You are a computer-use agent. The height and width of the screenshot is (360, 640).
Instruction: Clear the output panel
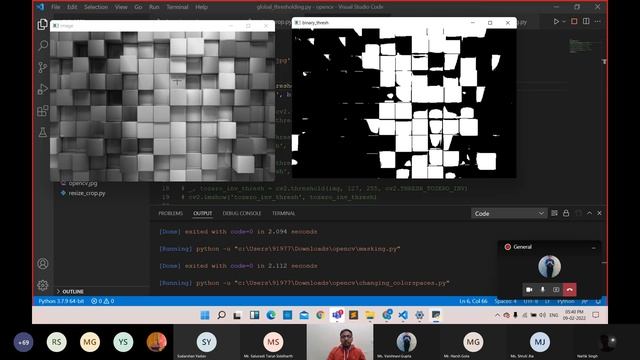(554, 213)
